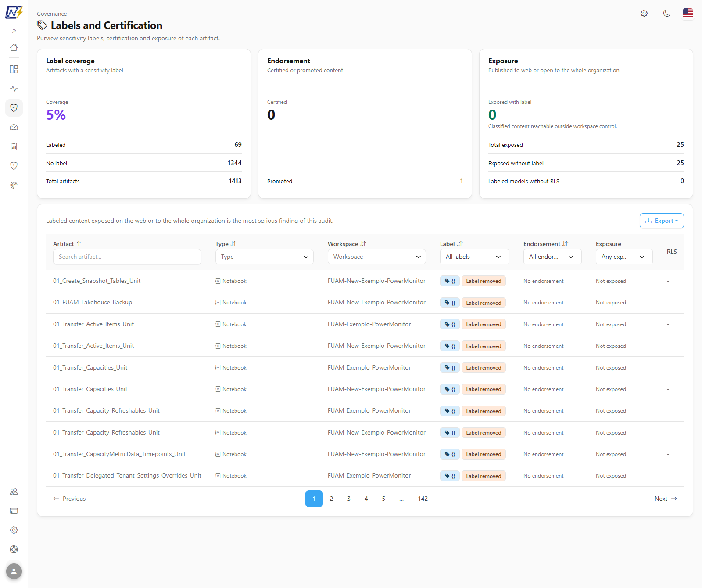702x588 pixels.
Task: Open the fingerprint sidebar icon
Action: pos(14,185)
